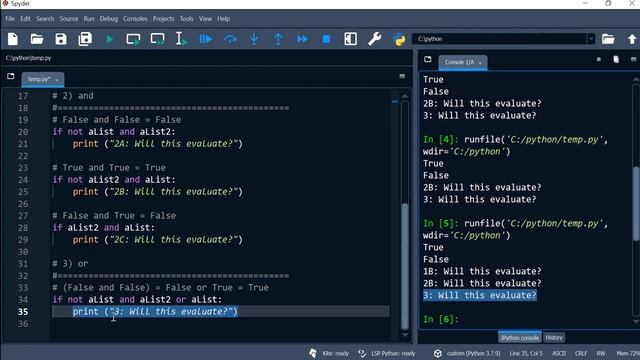This screenshot has width=640, height=360.
Task: Open the Edit menu
Action: (x=25, y=19)
